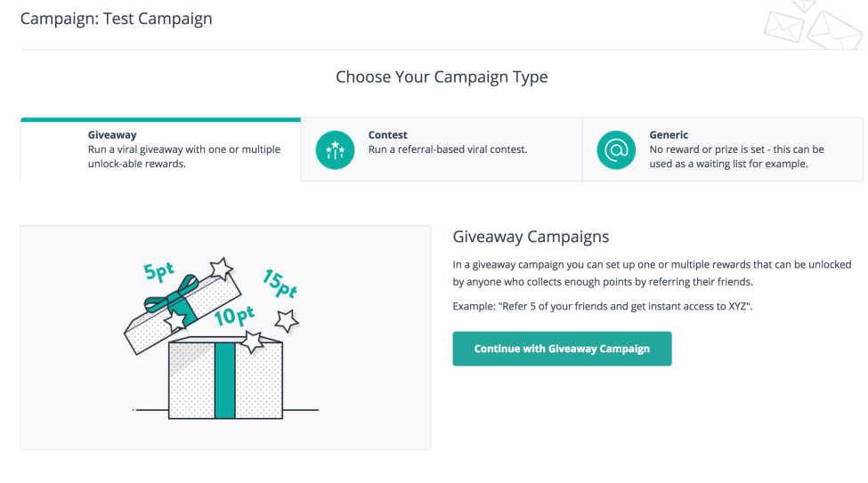Click the 15pt label in the illustration
Viewport: 868px width, 483px height.
280,283
